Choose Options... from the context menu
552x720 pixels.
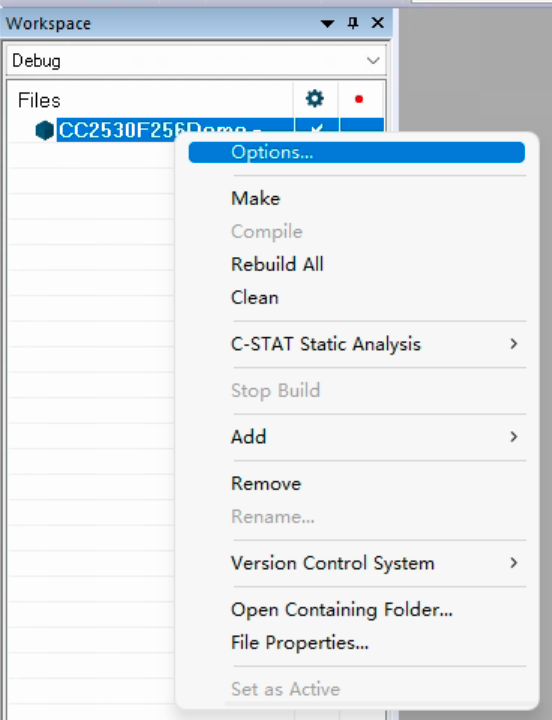click(x=357, y=152)
